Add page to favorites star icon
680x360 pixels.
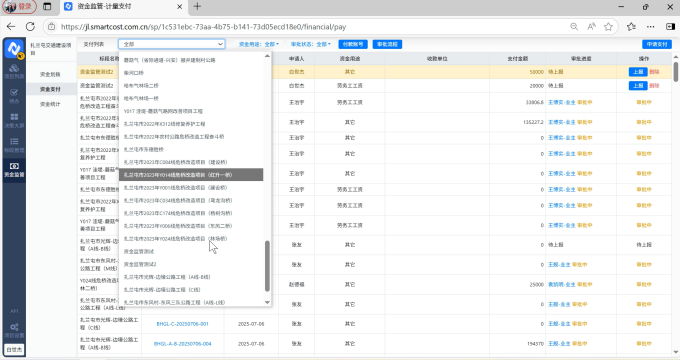[x=608, y=26]
